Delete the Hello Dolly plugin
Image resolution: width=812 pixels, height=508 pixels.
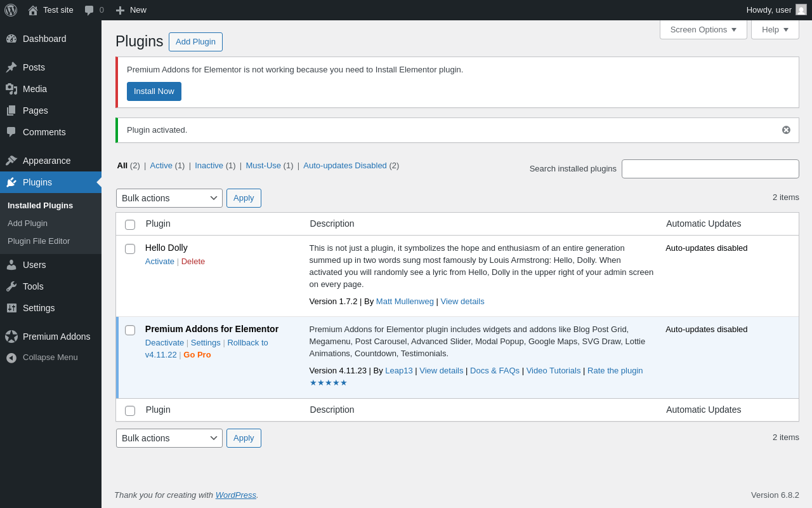click(x=193, y=262)
